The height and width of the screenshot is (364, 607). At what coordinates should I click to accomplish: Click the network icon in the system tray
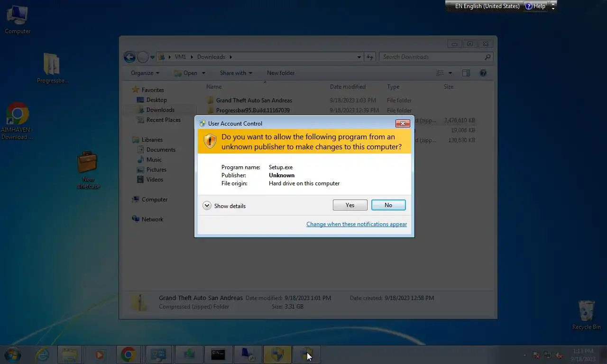pos(548,355)
